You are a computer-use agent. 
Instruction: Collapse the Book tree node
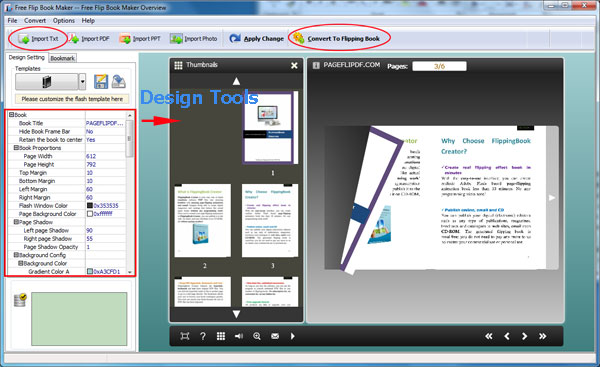click(11, 115)
